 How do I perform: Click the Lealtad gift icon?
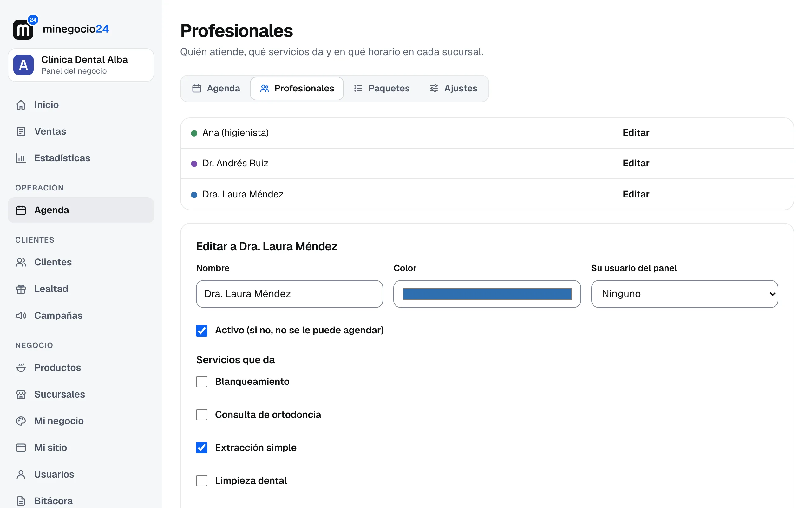point(21,289)
